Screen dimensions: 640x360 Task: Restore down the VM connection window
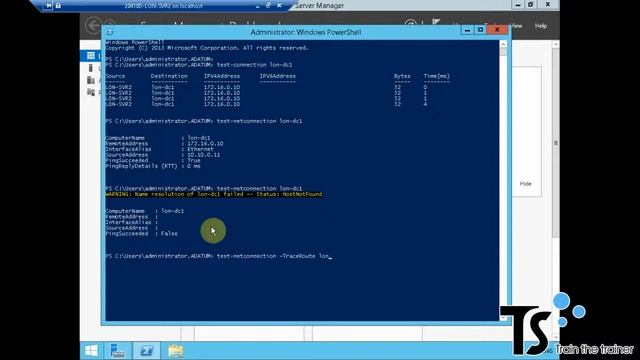268,6
